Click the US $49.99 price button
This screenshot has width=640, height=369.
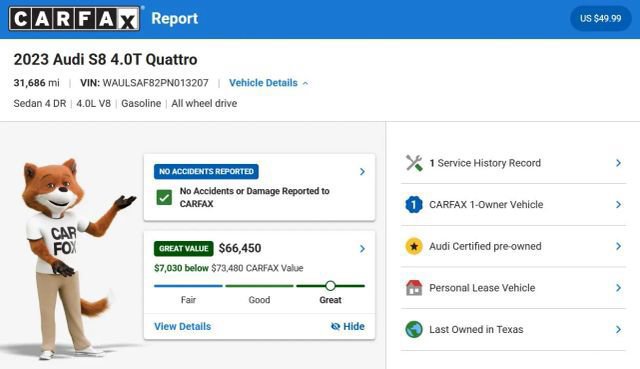[x=600, y=18]
